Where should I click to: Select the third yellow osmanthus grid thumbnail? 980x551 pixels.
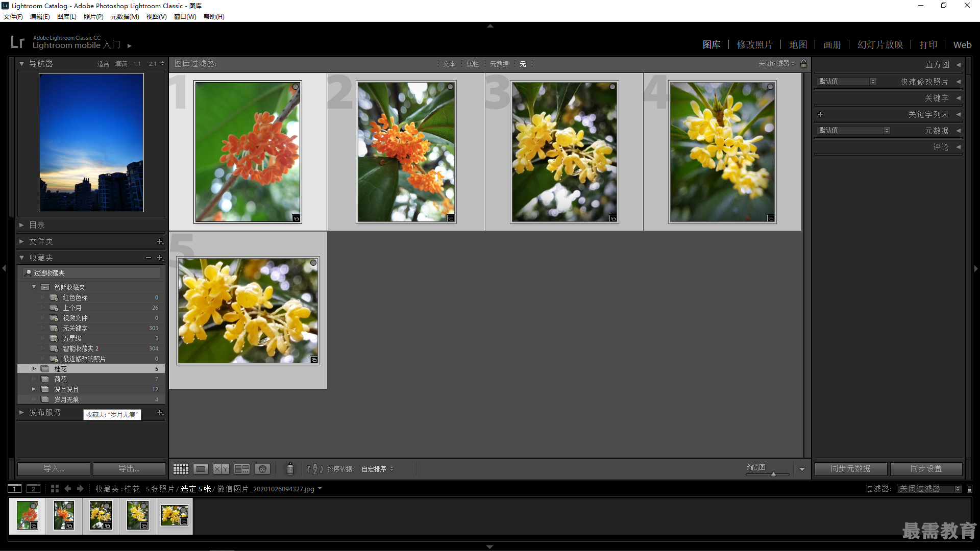(565, 152)
